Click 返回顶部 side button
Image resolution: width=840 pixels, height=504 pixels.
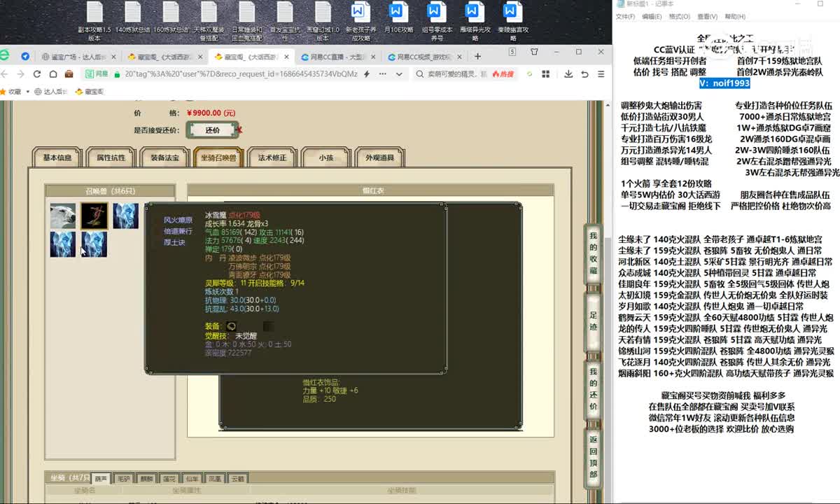[593, 457]
